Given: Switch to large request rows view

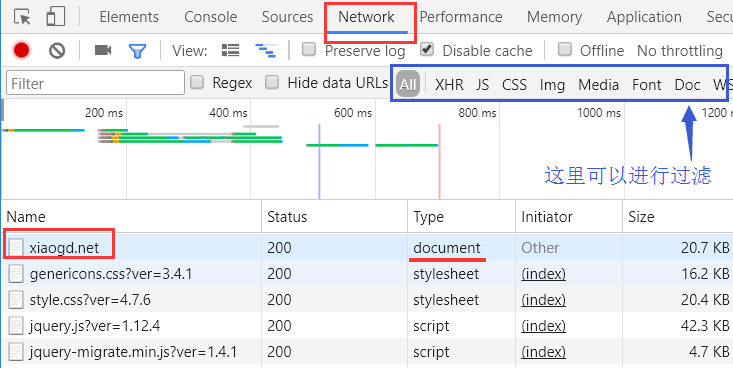Looking at the screenshot, I should pos(230,50).
